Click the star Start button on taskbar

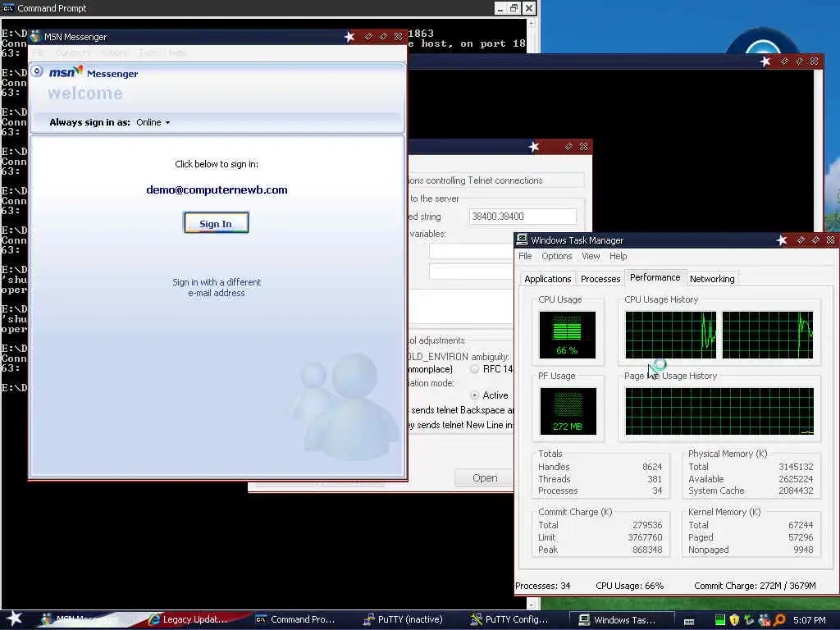tap(15, 619)
